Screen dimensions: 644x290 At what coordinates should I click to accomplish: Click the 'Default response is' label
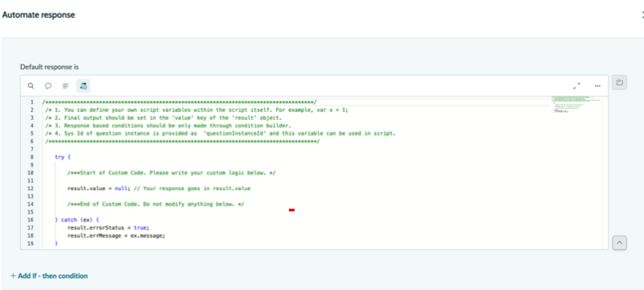[x=49, y=67]
